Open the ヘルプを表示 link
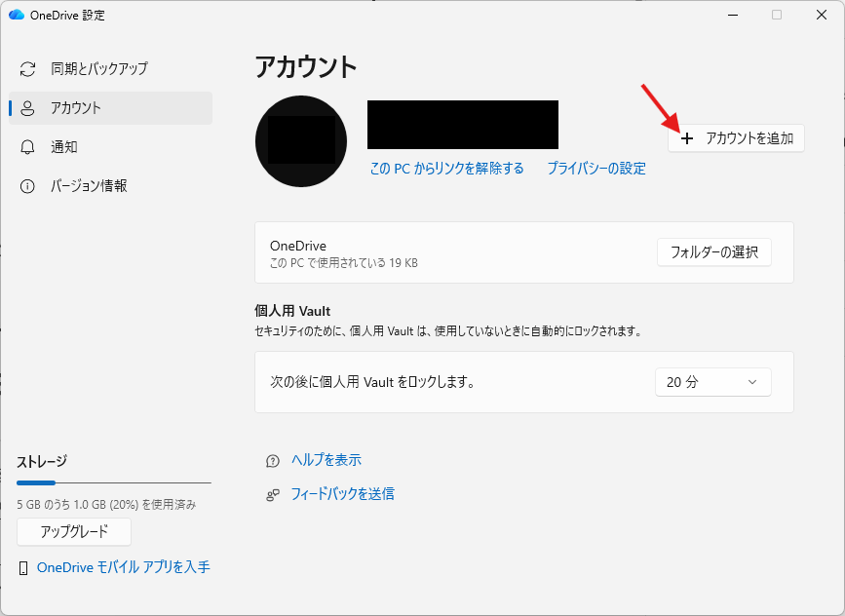Viewport: 845px width, 616px height. pos(326,460)
